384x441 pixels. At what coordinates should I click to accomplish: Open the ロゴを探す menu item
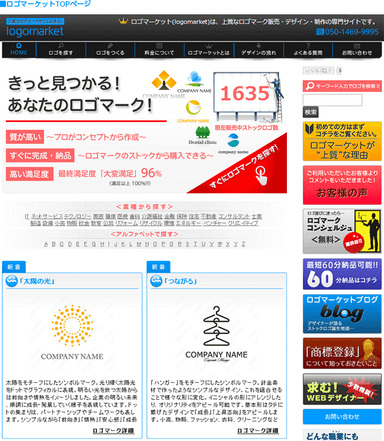61,50
